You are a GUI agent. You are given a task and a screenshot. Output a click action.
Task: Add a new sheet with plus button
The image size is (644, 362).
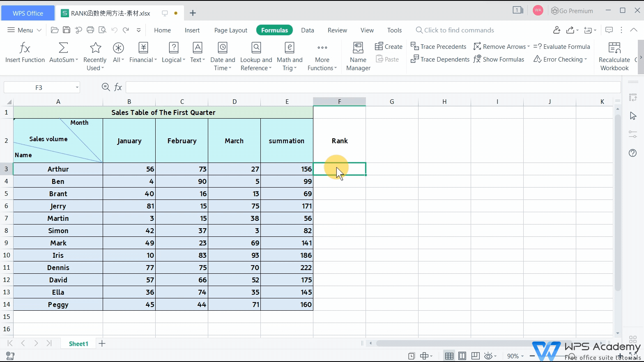click(102, 344)
